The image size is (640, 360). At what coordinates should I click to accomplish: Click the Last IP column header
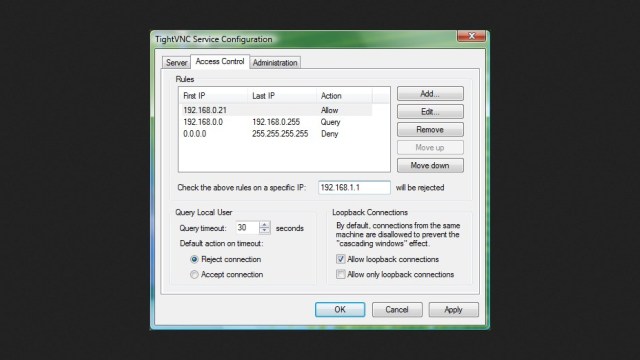282,96
